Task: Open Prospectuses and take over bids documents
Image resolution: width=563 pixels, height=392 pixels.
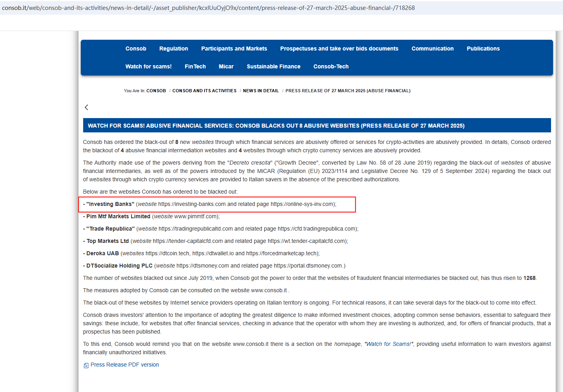Action: [339, 49]
